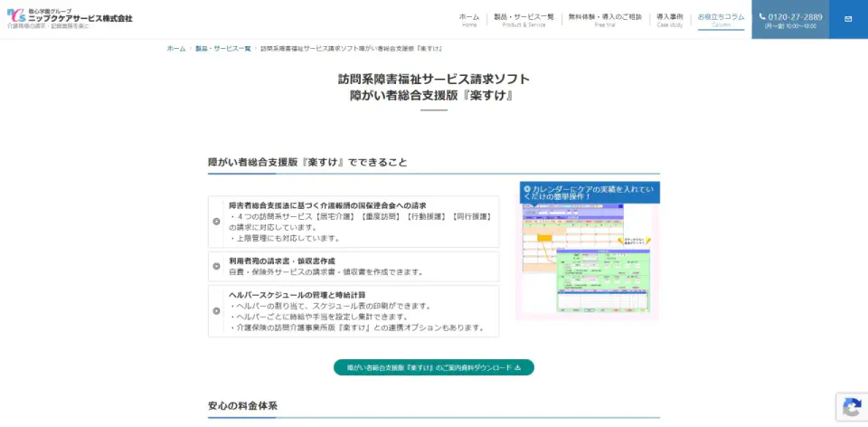Click the 安心の料金体系 heading
The image size is (868, 427).
tap(242, 406)
